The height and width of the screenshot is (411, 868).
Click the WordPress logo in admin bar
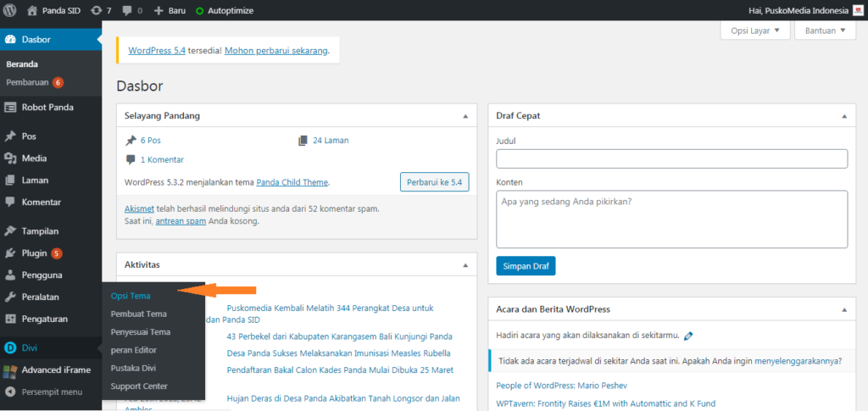(x=10, y=10)
